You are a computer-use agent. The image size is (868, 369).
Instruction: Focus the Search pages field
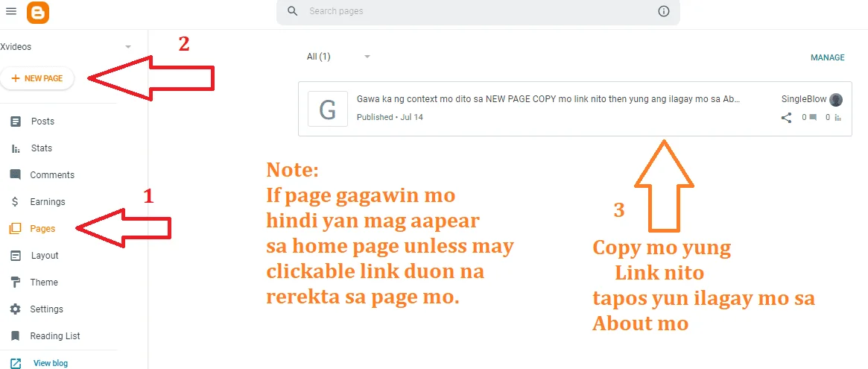click(x=478, y=12)
